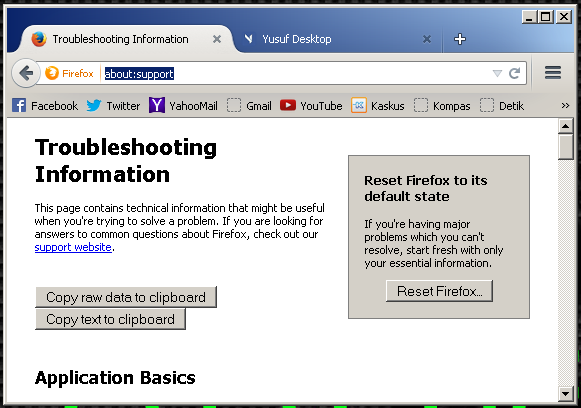Open the Facebook bookmark
The height and width of the screenshot is (408, 581).
45,106
